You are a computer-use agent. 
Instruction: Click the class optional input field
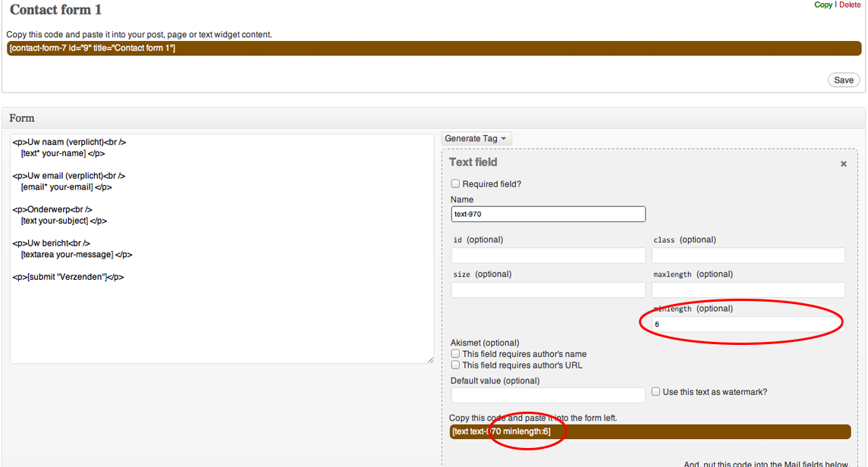(748, 255)
